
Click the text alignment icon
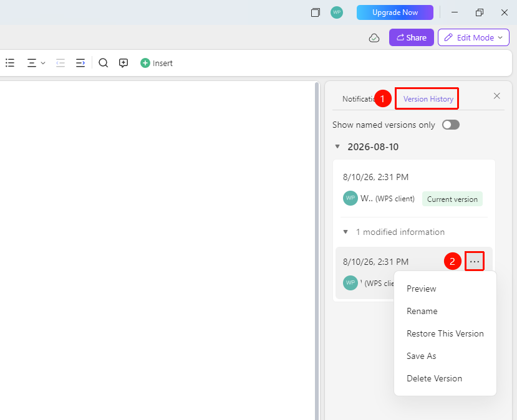[x=32, y=63]
